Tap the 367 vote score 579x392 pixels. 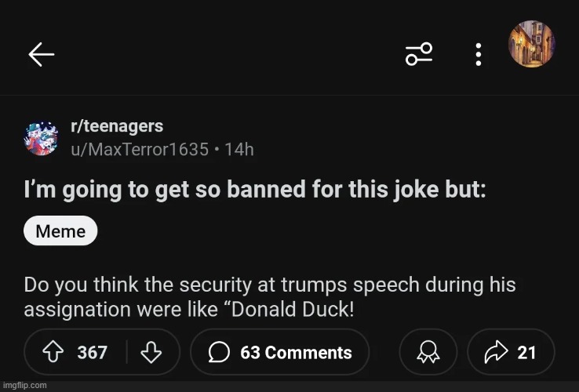[x=92, y=353]
